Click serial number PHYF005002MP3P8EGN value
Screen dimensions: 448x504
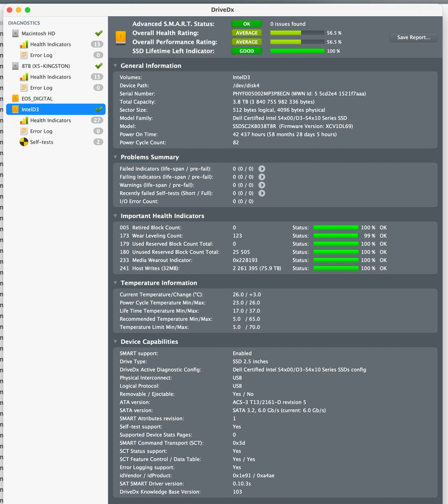(x=261, y=93)
